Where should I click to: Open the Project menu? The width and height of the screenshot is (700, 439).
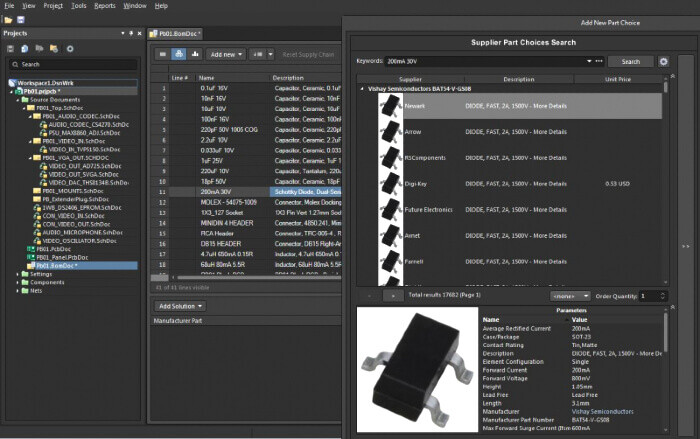(x=53, y=6)
